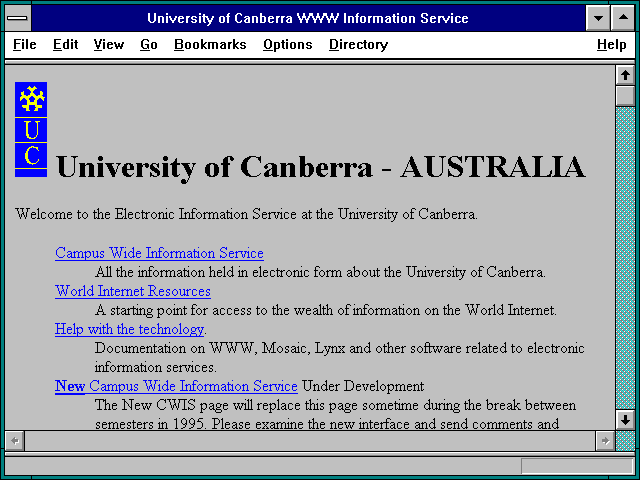Click the window title bar text
Screen dimensions: 640x480
pos(308,18)
